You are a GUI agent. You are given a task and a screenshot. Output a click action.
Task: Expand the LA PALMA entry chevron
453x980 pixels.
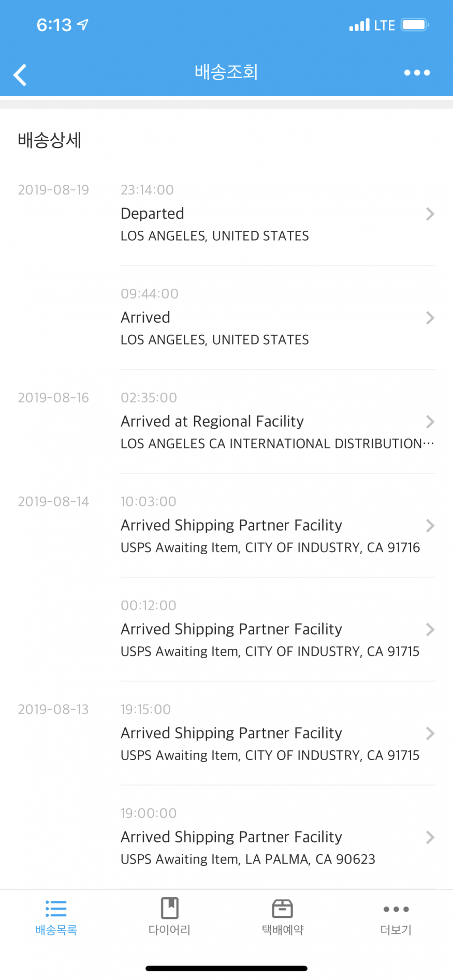coord(430,837)
